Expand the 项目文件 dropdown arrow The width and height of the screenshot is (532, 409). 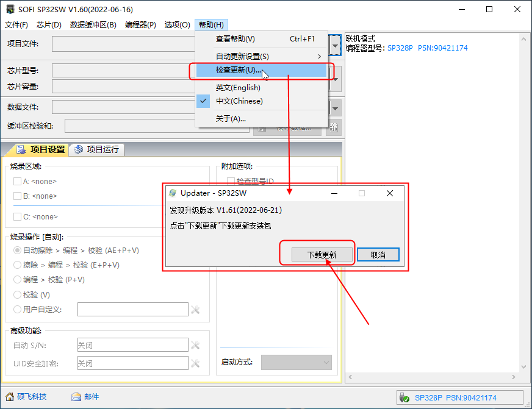click(335, 44)
